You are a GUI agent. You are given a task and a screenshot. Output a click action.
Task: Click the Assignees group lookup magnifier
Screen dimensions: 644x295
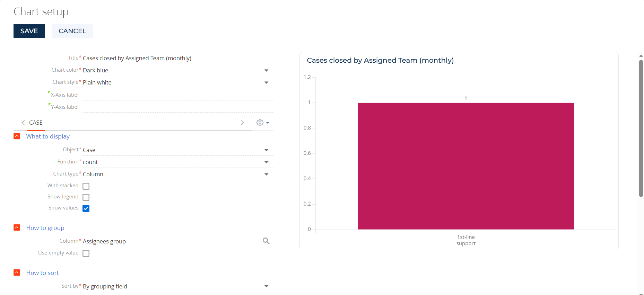click(x=266, y=241)
